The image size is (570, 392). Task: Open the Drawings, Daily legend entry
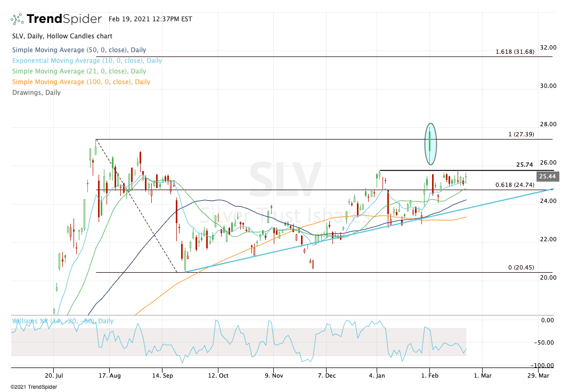click(x=36, y=93)
